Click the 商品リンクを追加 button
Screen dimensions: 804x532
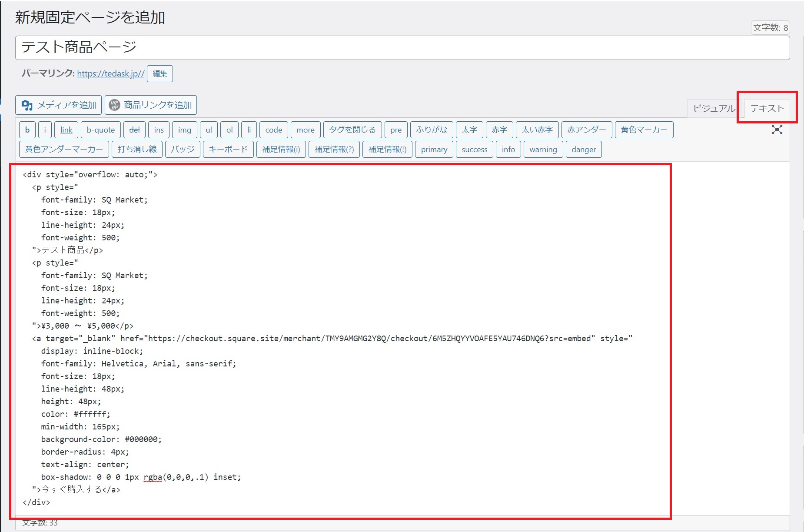pos(151,105)
